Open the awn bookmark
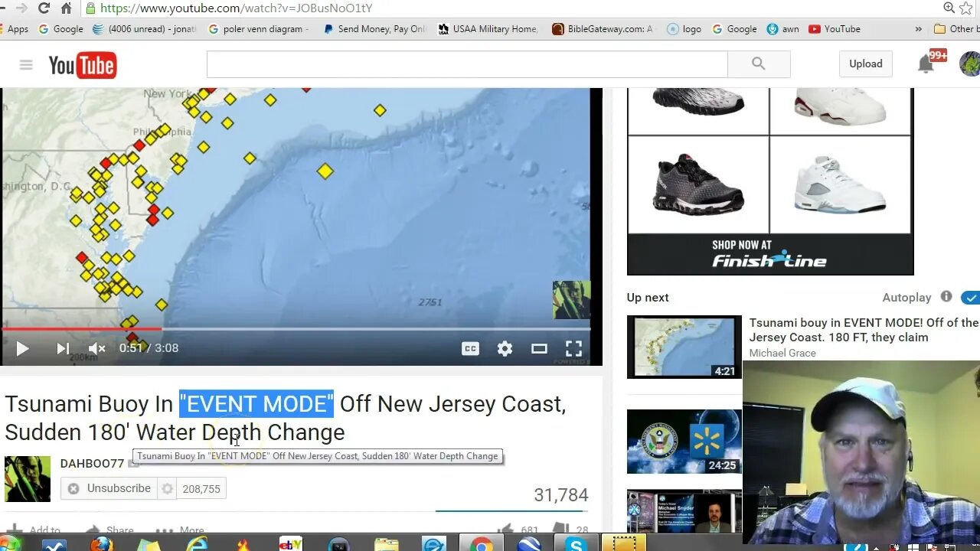This screenshot has width=980, height=551. point(782,29)
